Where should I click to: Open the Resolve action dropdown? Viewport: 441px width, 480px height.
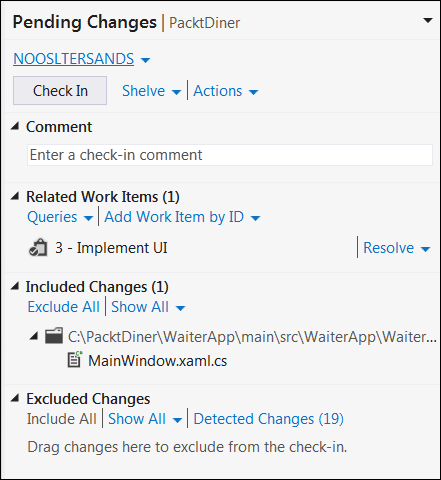pos(397,248)
